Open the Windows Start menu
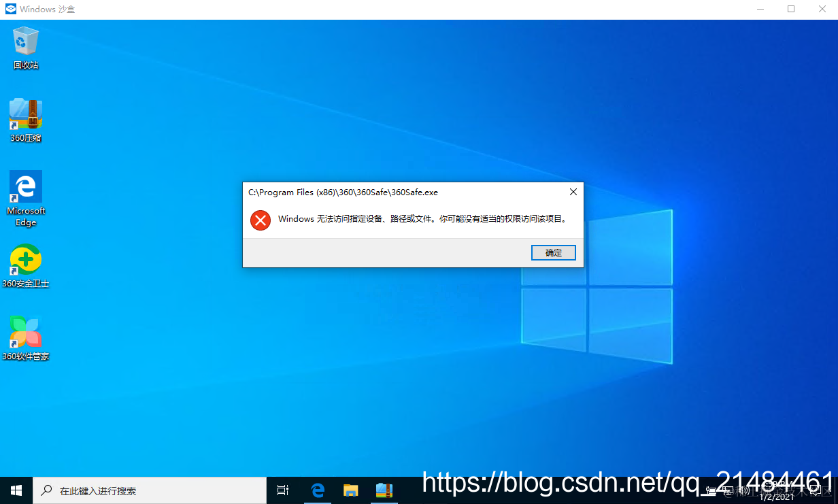Image resolution: width=838 pixels, height=504 pixels. click(x=16, y=490)
